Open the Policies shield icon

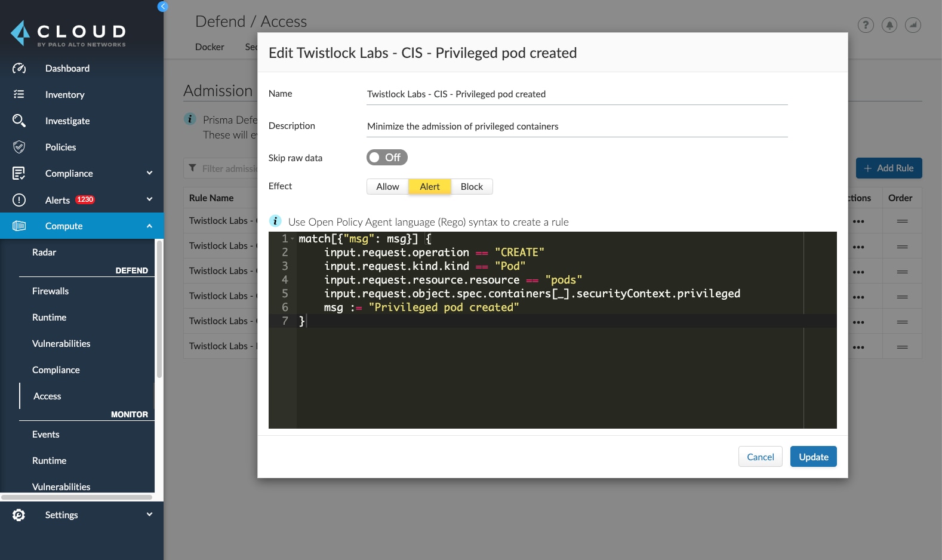pos(19,147)
